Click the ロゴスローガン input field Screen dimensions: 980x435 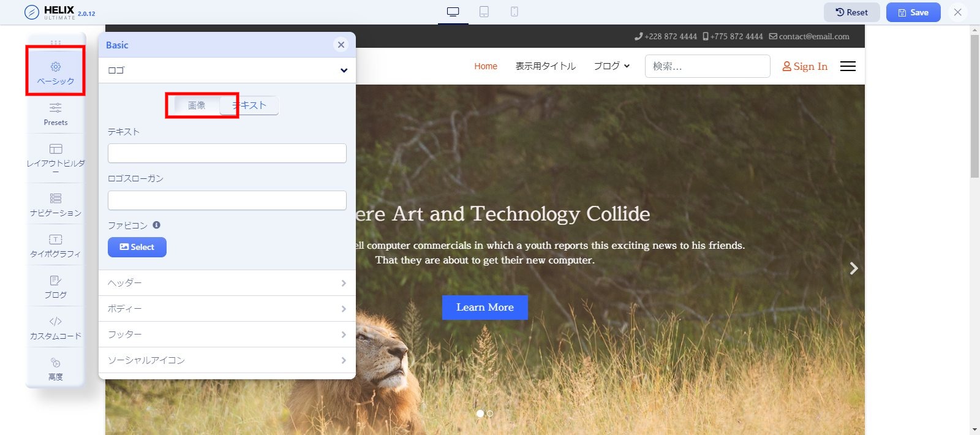pyautogui.click(x=227, y=200)
